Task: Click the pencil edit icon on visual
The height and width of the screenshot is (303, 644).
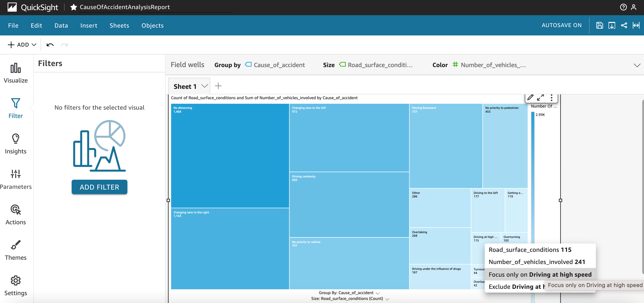Action: (x=530, y=98)
